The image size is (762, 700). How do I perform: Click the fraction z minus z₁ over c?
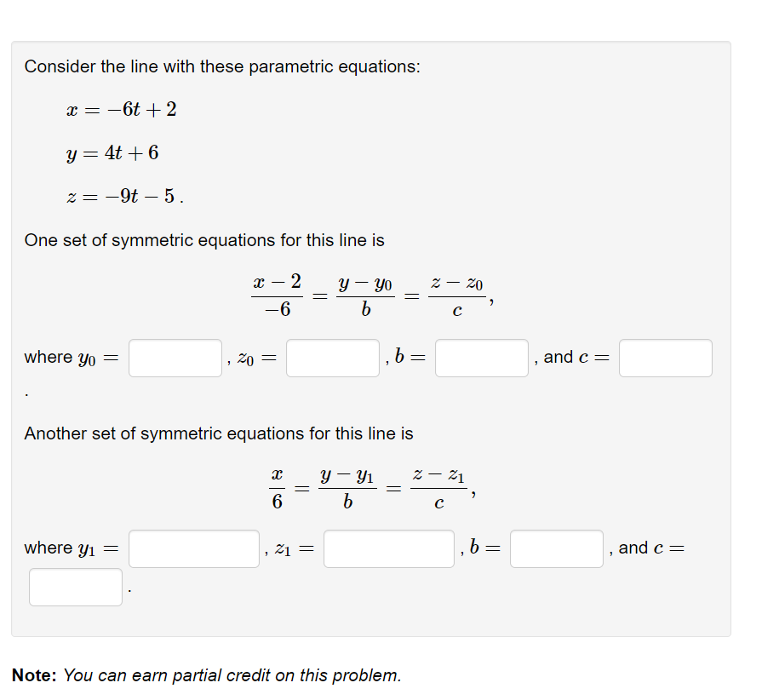438,485
